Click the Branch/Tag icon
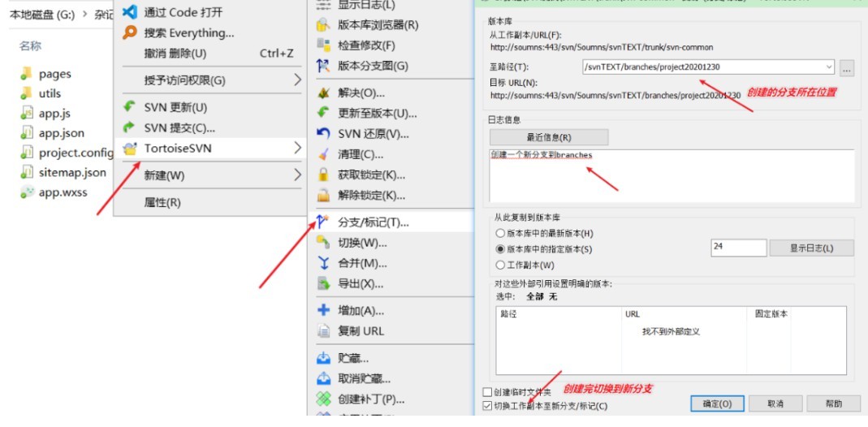The height and width of the screenshot is (427, 868). pos(322,222)
